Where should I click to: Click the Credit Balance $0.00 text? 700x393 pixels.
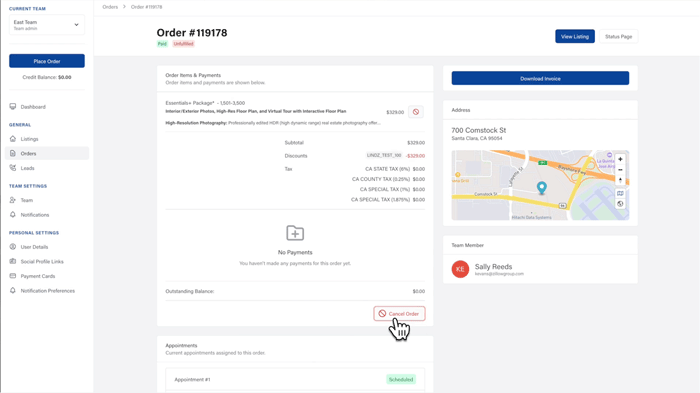pos(47,77)
